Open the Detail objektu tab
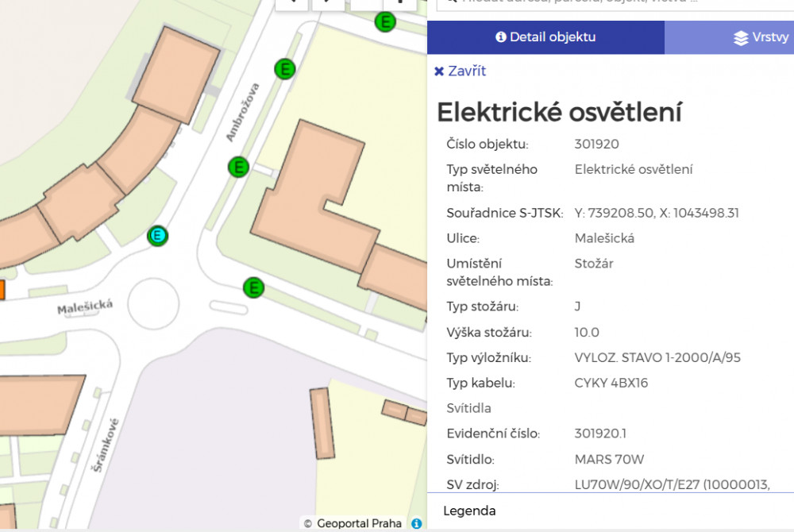The width and height of the screenshot is (794, 532). click(545, 37)
